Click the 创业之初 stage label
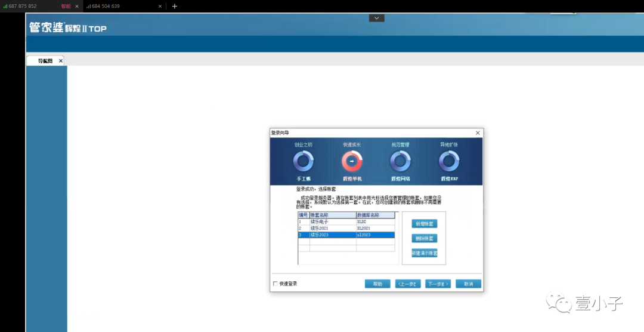The width and height of the screenshot is (644, 332). point(303,145)
